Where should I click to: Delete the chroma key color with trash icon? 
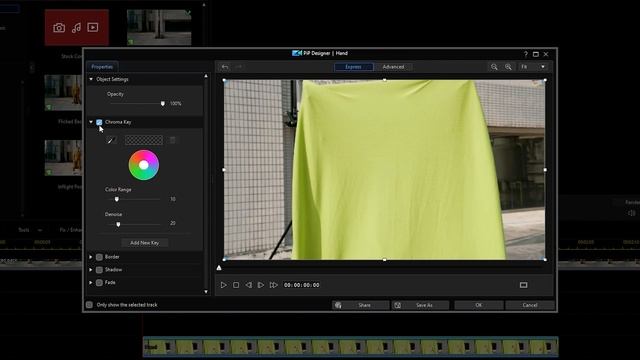click(x=173, y=140)
